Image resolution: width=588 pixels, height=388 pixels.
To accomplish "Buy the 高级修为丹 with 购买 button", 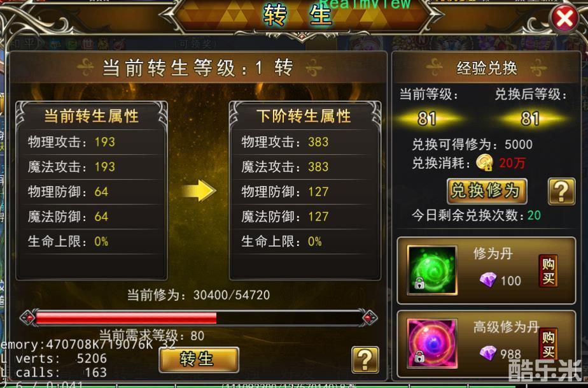I will pyautogui.click(x=549, y=343).
